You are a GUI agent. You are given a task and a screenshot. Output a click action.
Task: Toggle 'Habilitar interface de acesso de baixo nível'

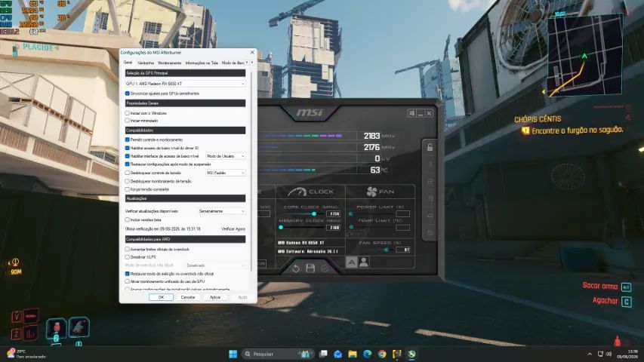click(x=128, y=156)
